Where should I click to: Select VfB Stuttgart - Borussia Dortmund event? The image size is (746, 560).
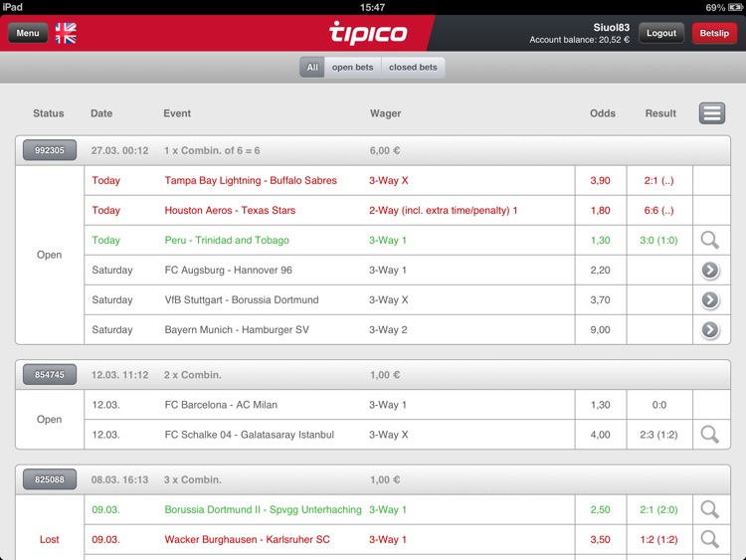pos(242,300)
